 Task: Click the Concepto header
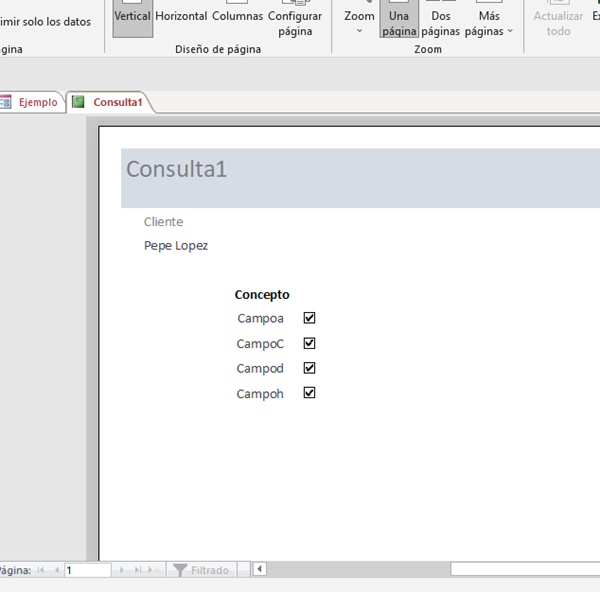tap(262, 295)
